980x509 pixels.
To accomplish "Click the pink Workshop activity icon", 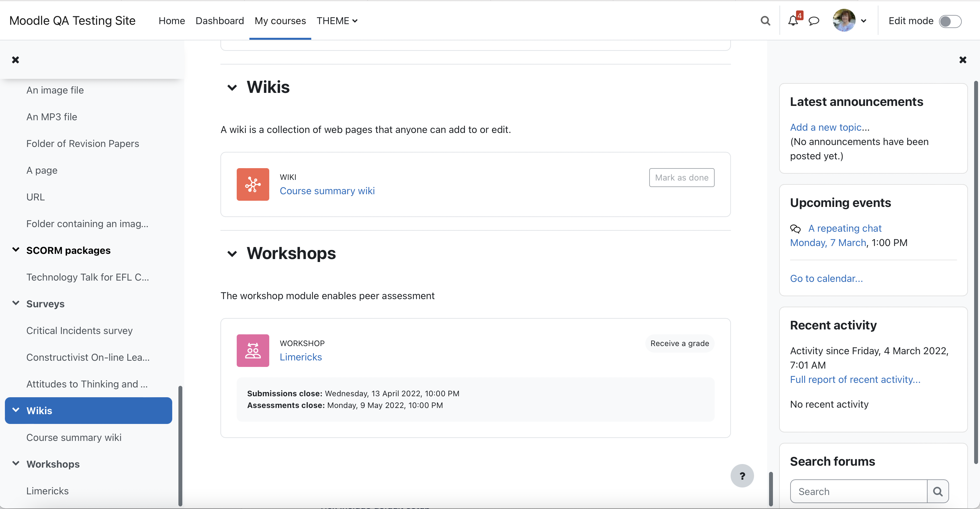I will [x=253, y=350].
